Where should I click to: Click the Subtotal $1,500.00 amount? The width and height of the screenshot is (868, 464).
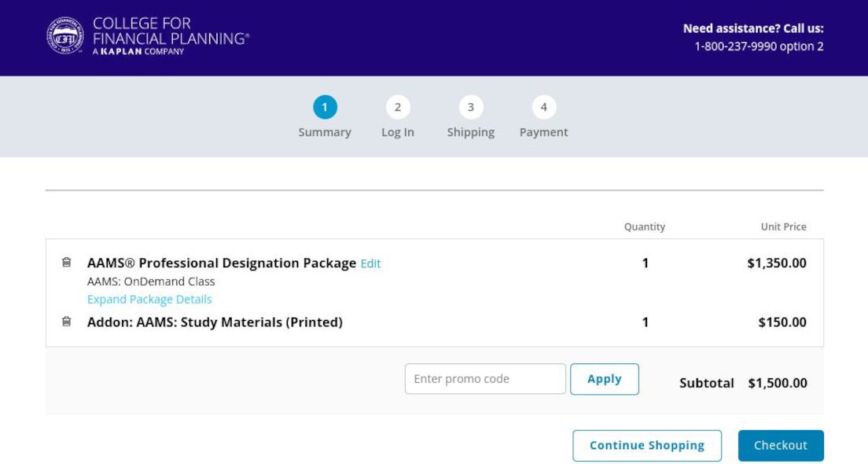pos(778,383)
